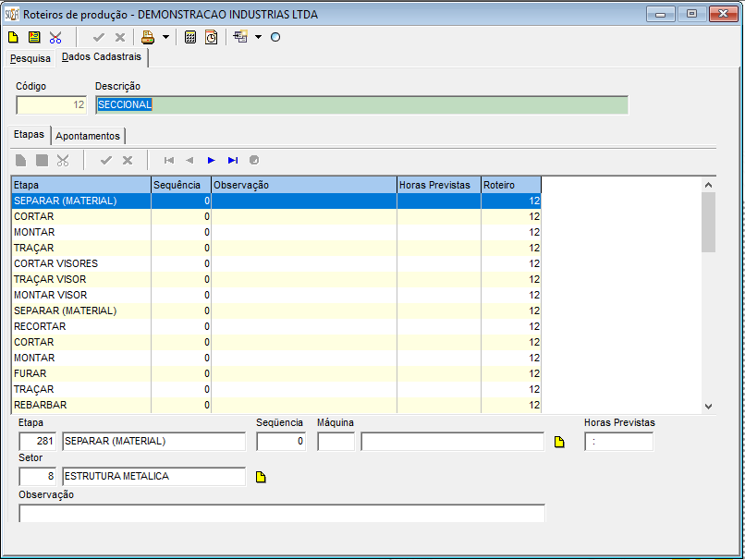Click the application icon in title bar

click(12, 14)
